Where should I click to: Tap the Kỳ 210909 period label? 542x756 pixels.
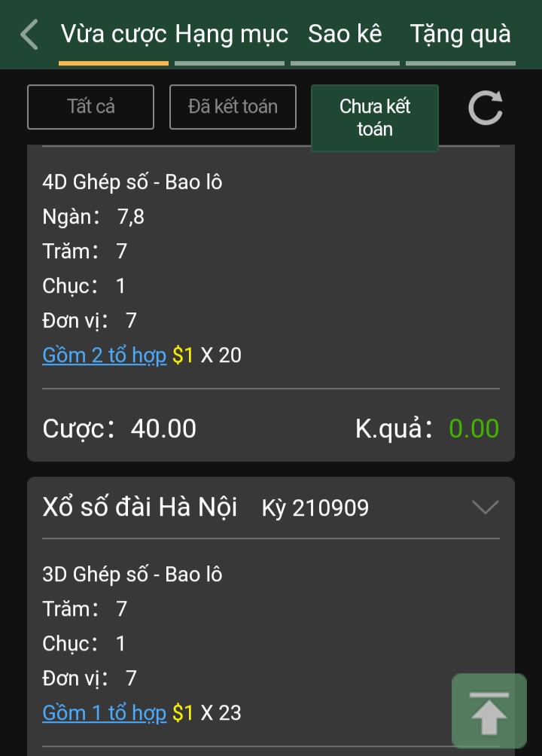(315, 508)
